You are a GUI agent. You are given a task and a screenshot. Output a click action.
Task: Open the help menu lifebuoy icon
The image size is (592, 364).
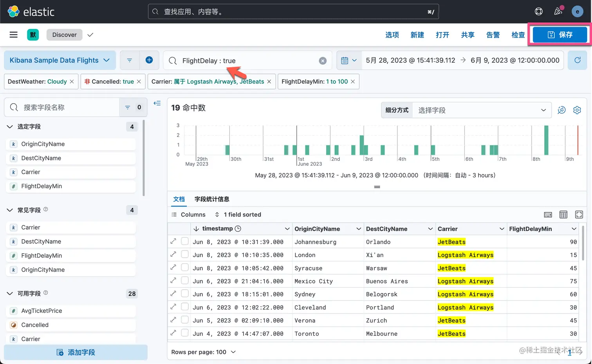click(x=539, y=11)
